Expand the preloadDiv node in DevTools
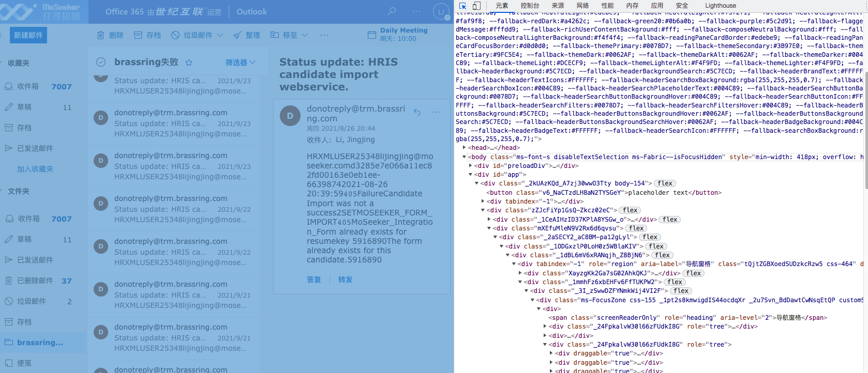 point(470,166)
